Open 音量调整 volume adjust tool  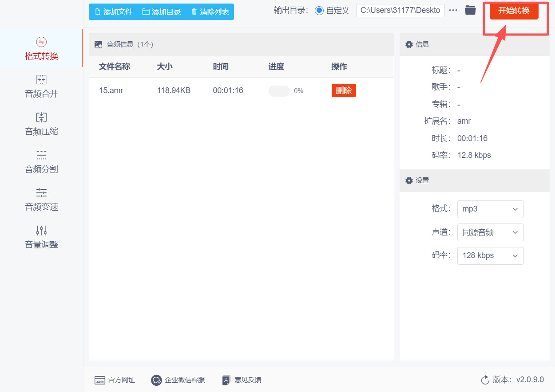[x=41, y=237]
